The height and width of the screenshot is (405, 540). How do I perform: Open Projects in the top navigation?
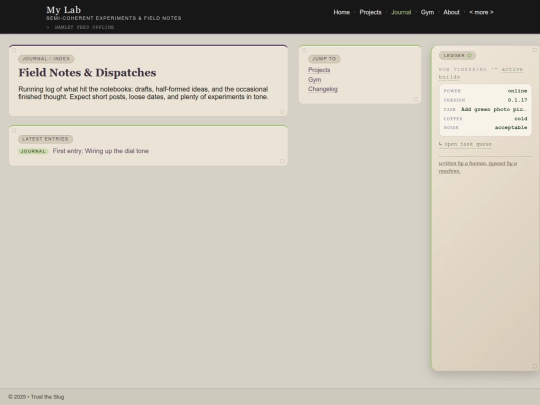point(370,12)
